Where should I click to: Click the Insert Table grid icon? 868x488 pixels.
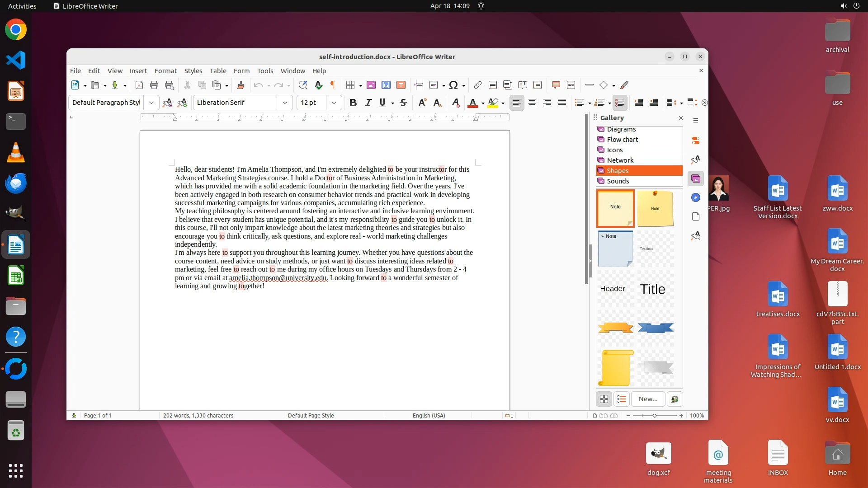pos(350,85)
